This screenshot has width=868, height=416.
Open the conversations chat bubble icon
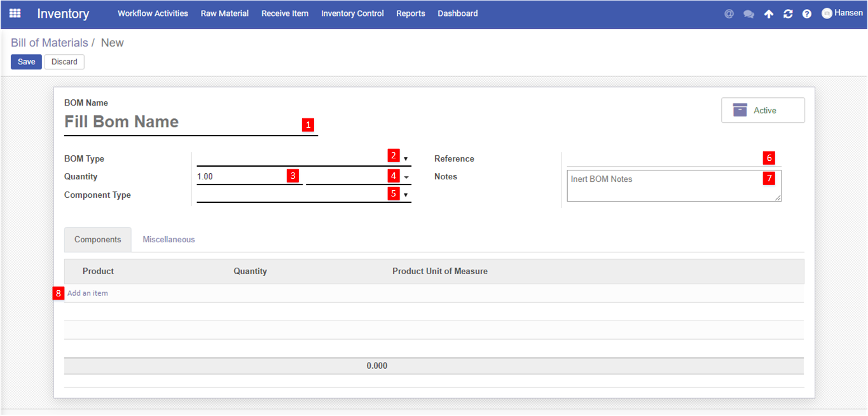(748, 14)
